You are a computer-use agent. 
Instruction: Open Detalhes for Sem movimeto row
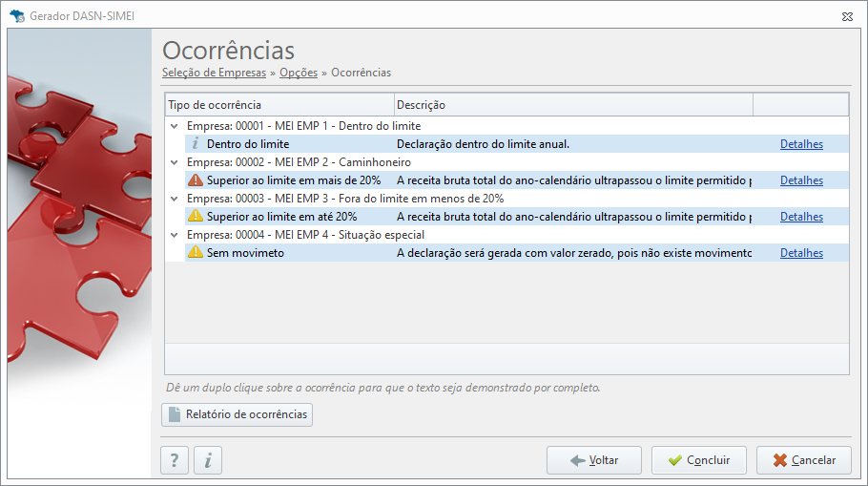pos(801,253)
